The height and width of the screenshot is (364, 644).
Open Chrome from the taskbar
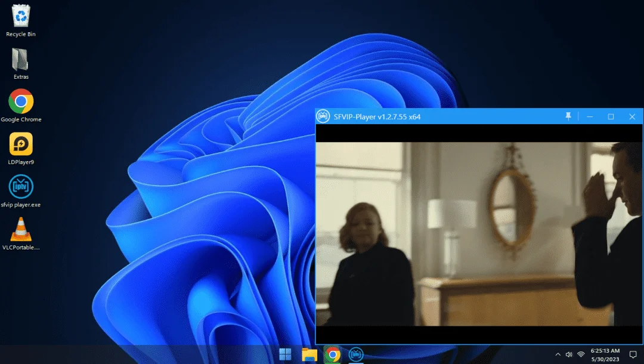(333, 354)
